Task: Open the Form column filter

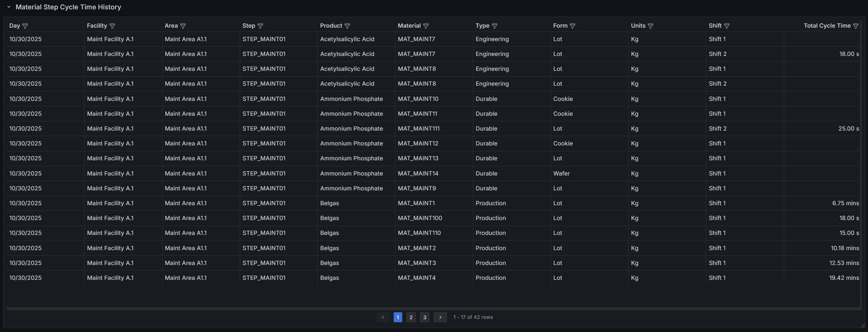Action: (x=573, y=26)
